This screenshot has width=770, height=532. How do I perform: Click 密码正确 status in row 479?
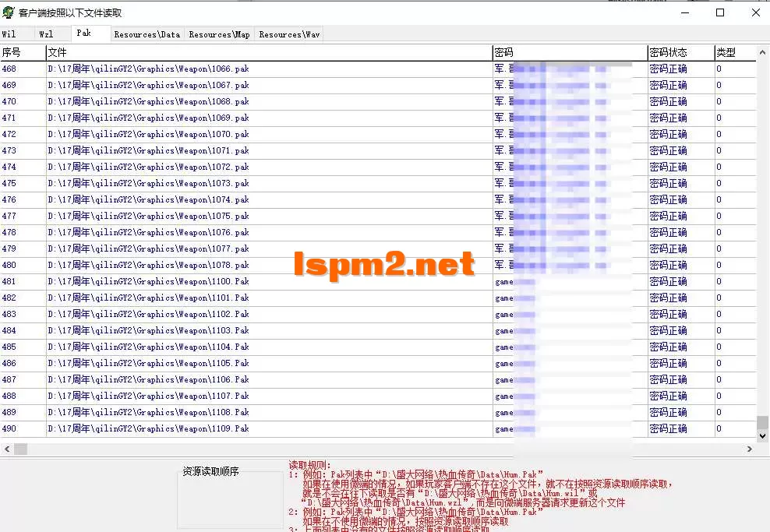coord(669,248)
